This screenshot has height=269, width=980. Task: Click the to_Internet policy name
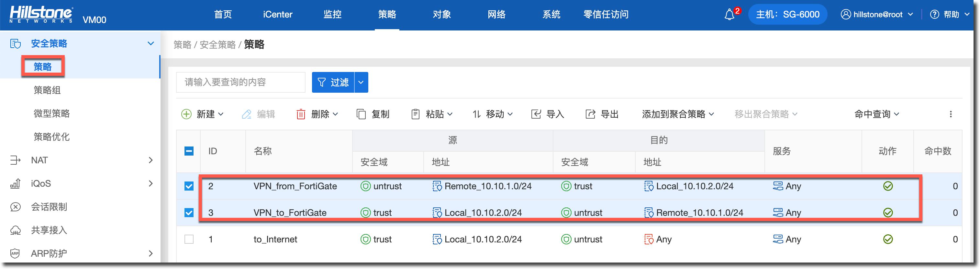[275, 239]
